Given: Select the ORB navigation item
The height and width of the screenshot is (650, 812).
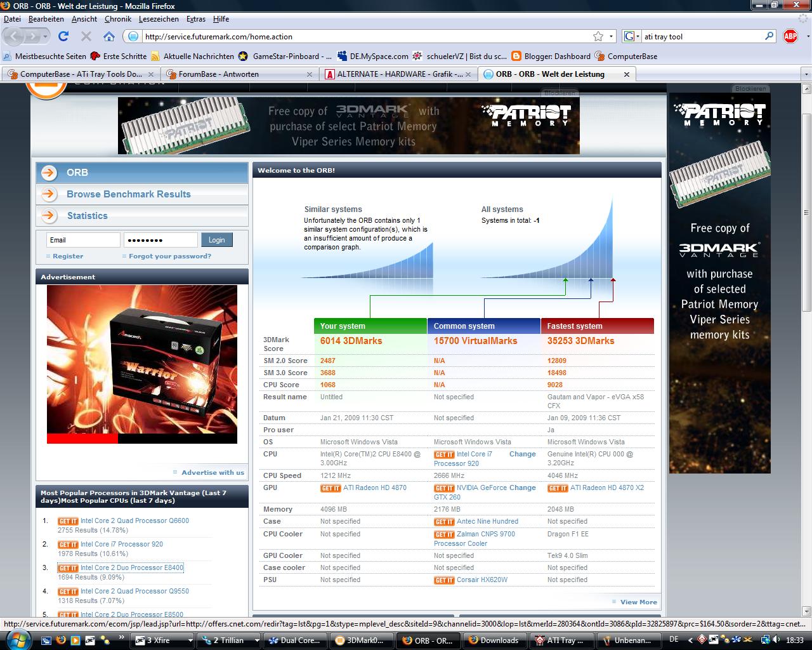Looking at the screenshot, I should [x=142, y=173].
